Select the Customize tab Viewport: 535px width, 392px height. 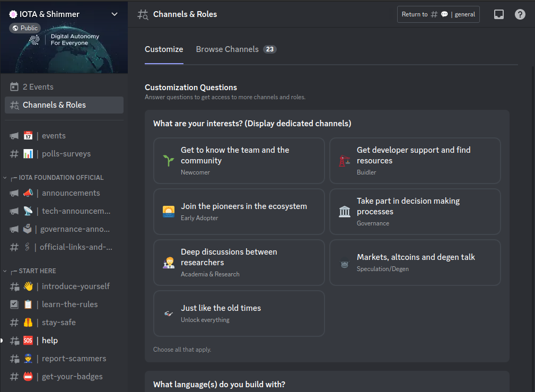pos(163,49)
